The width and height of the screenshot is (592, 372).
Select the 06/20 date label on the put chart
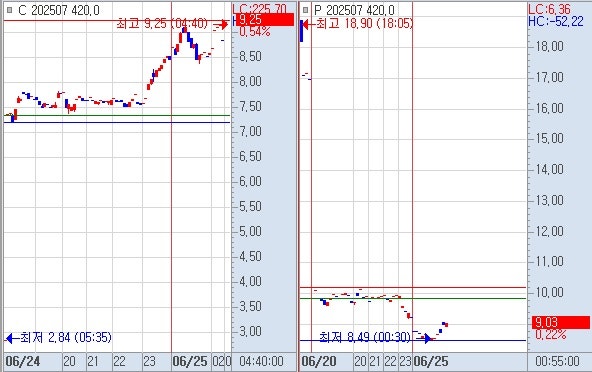point(319,362)
